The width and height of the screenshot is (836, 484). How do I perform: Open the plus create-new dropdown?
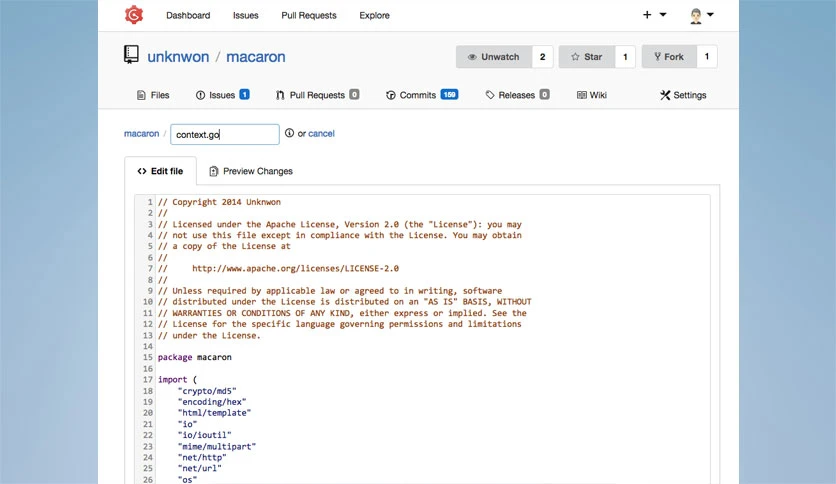654,15
